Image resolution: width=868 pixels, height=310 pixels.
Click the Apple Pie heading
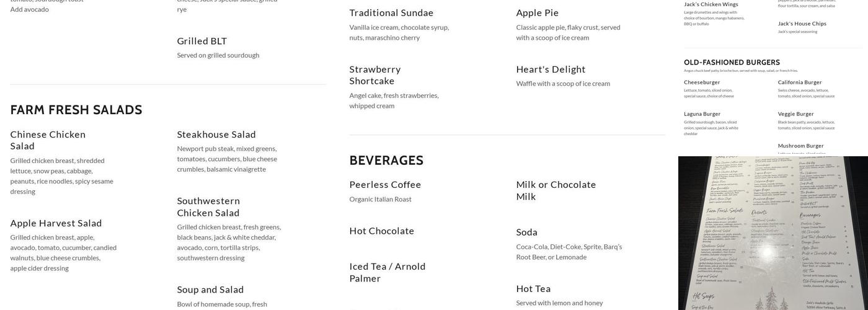point(538,13)
